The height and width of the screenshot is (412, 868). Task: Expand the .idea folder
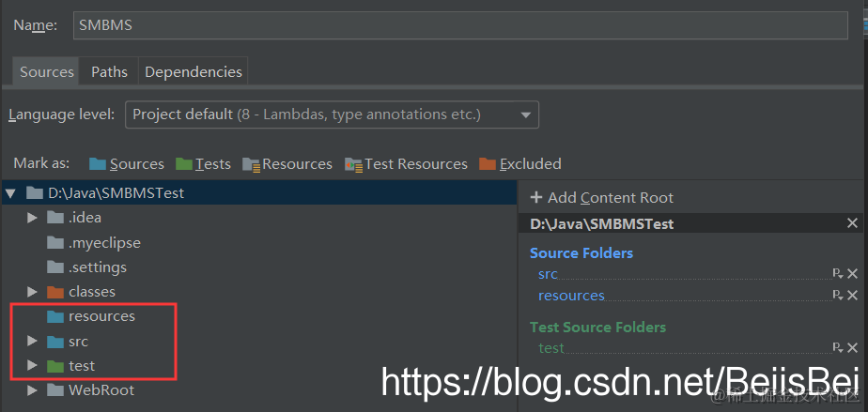click(32, 218)
